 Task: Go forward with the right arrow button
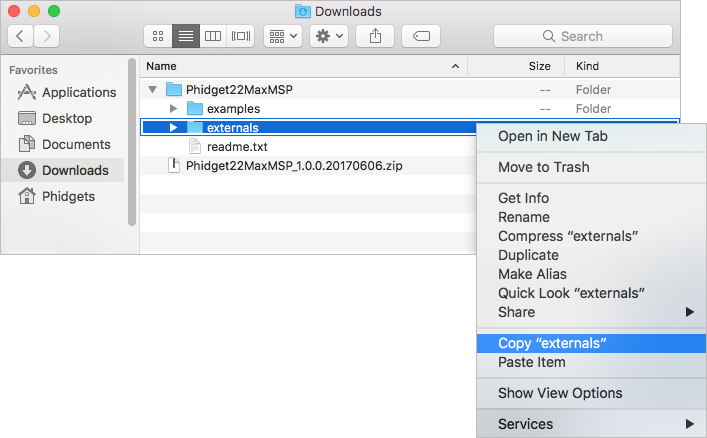pyautogui.click(x=46, y=36)
